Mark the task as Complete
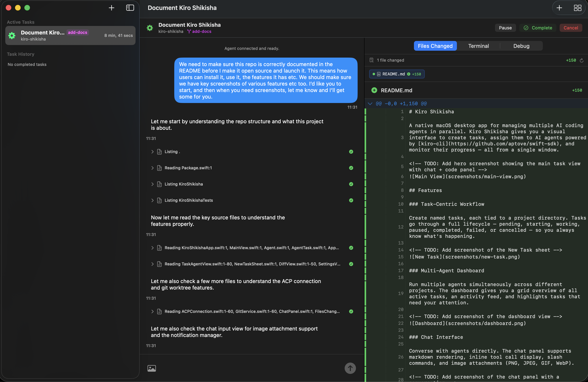588x382 pixels. pyautogui.click(x=538, y=28)
